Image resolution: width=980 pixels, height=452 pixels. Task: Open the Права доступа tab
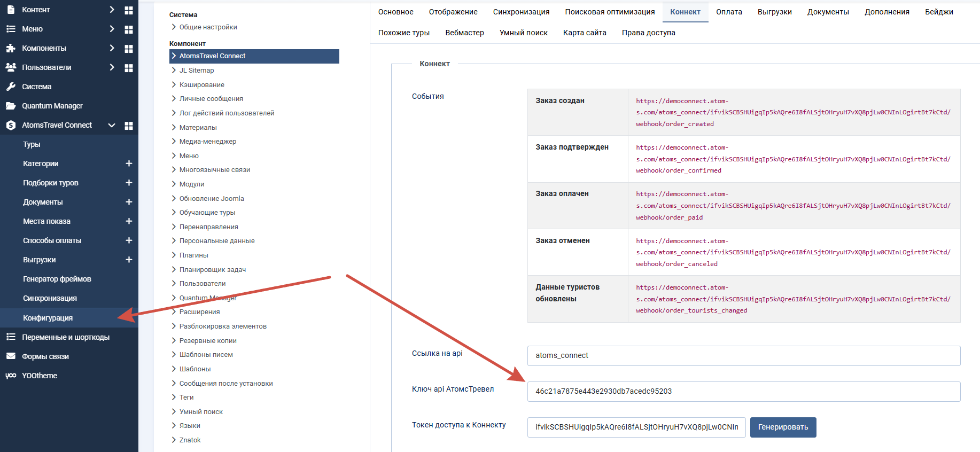tap(648, 33)
